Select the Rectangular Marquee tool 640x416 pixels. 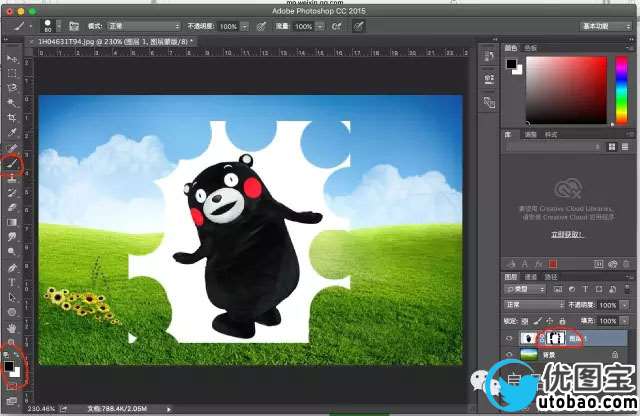coord(12,73)
